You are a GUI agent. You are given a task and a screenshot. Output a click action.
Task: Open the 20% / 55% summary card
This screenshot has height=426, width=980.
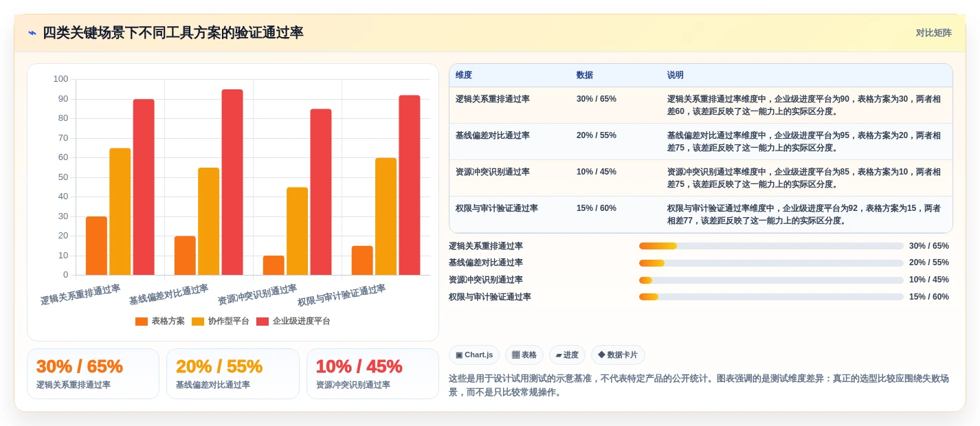point(233,374)
